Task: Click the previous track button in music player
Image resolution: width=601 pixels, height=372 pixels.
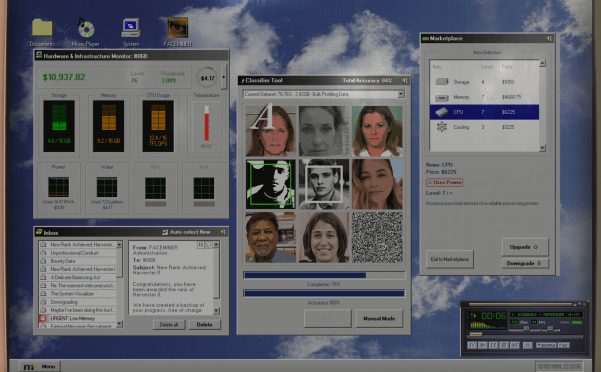Action: [x=472, y=345]
